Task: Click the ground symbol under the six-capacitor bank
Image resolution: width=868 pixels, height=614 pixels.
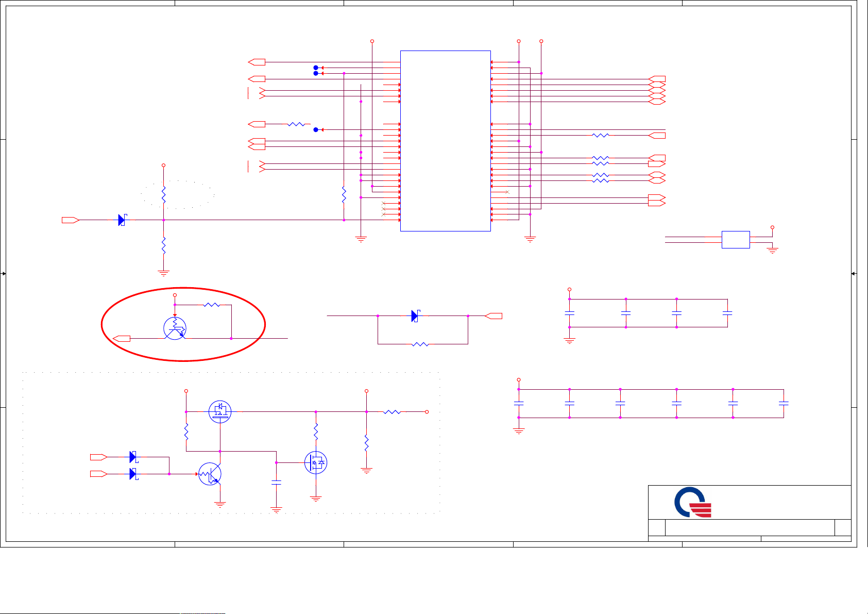Action: pos(519,431)
